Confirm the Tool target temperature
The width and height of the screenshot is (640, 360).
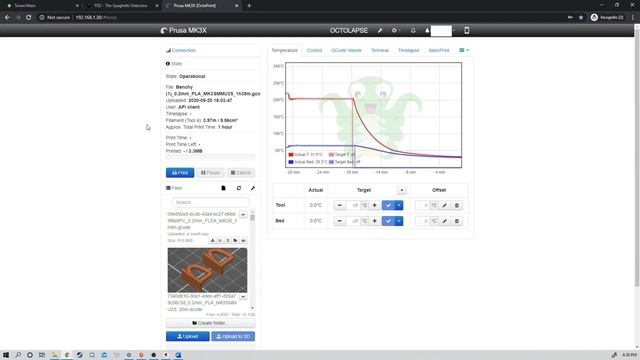[x=388, y=205]
